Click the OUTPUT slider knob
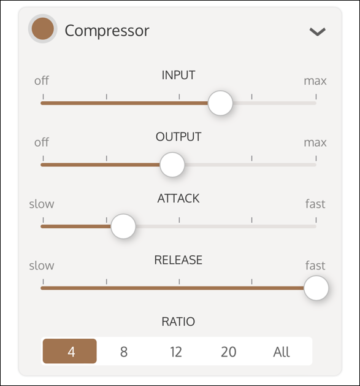The height and width of the screenshot is (386, 360). pos(172,165)
